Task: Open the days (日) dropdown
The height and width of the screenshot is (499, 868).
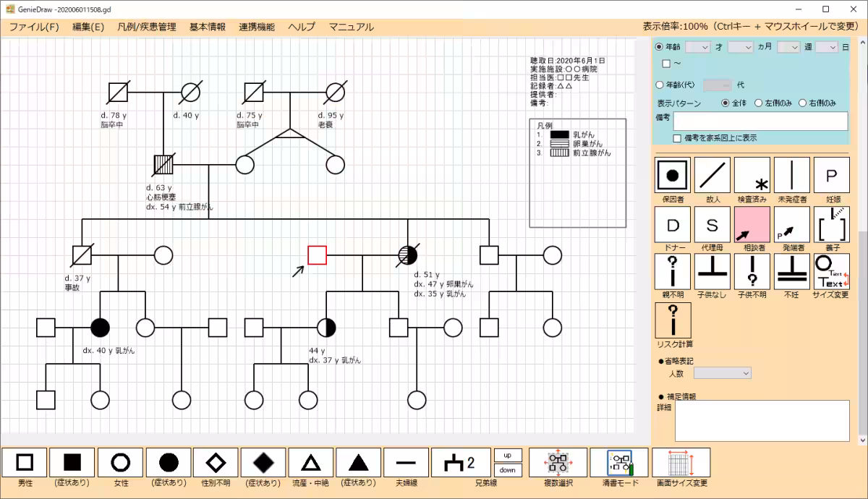Action: point(827,47)
